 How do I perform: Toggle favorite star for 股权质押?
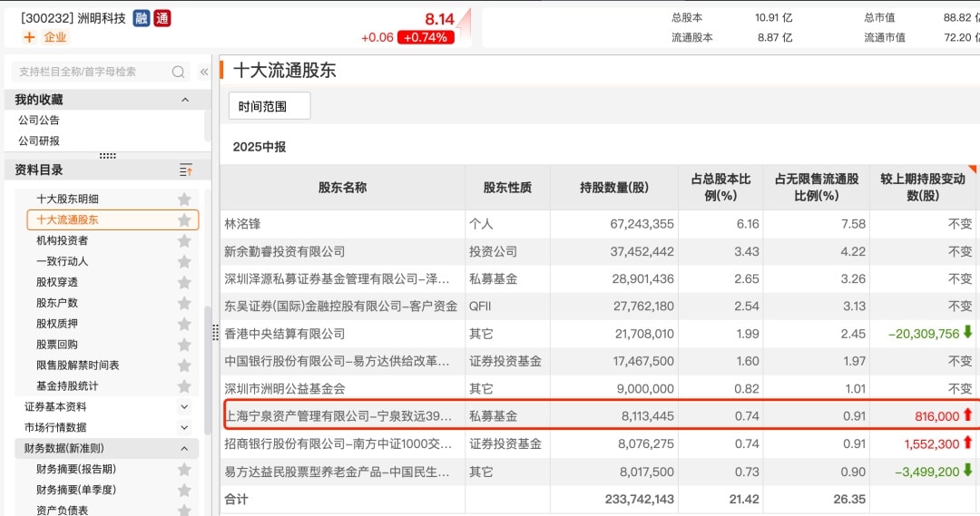[184, 324]
